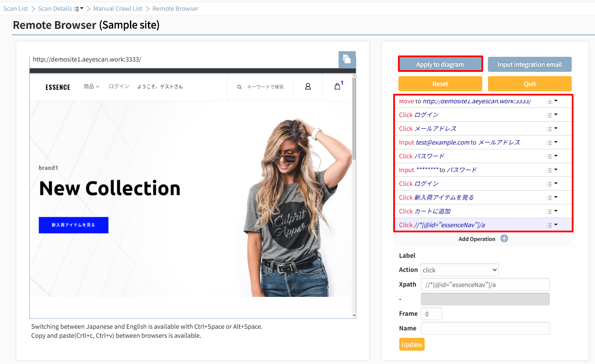Go to Scan List breadcrumb
Viewport: 595px width, 364px height.
pos(16,9)
